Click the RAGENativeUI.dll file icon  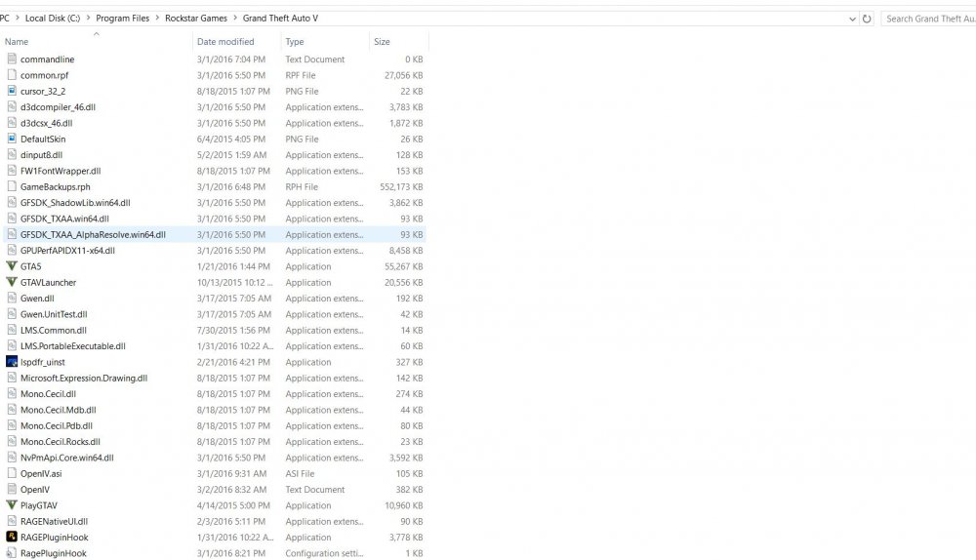11,521
